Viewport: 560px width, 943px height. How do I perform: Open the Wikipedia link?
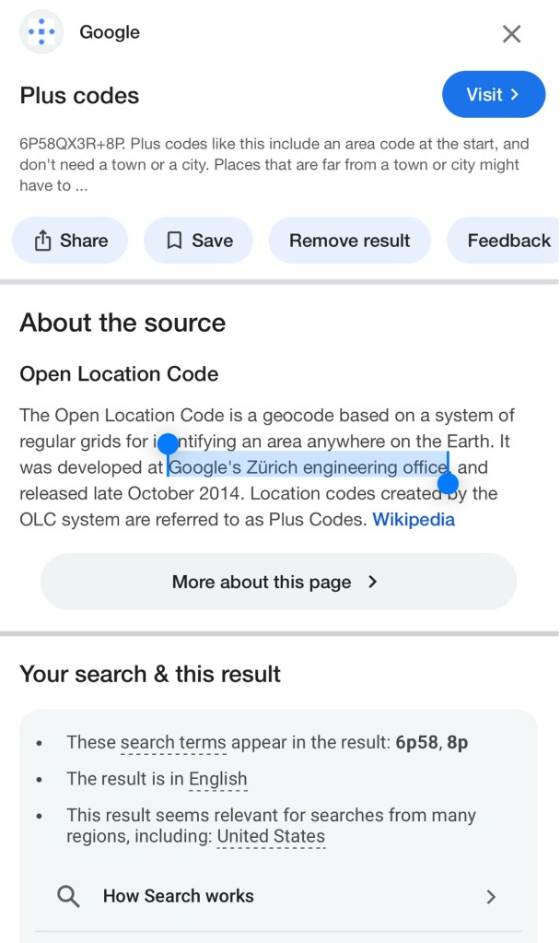(x=414, y=519)
